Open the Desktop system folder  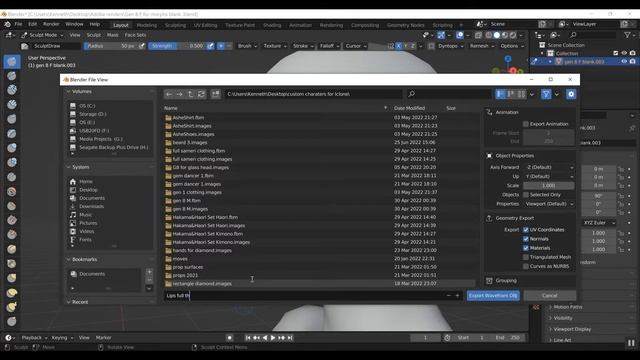88,190
